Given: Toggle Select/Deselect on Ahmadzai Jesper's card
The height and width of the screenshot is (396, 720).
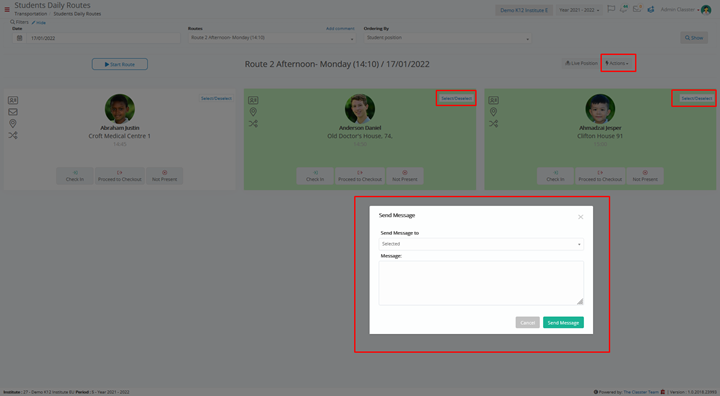Looking at the screenshot, I should [697, 98].
